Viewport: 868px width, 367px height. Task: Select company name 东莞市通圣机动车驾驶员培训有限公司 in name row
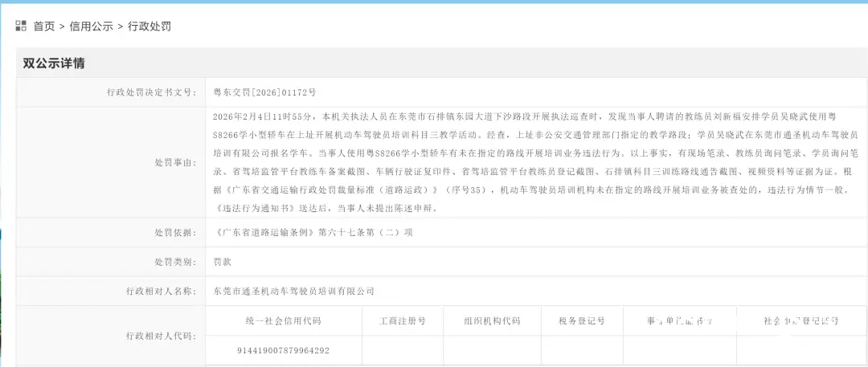(294, 292)
